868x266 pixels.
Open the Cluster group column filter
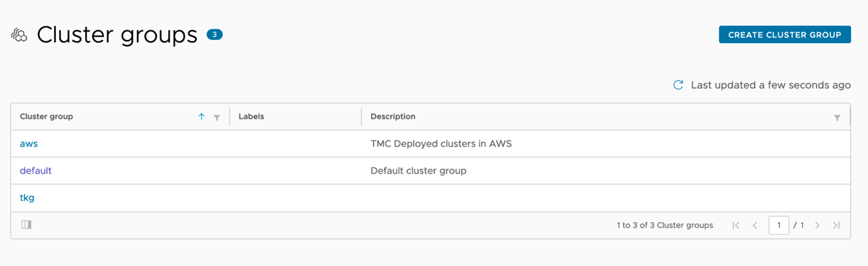[x=217, y=117]
